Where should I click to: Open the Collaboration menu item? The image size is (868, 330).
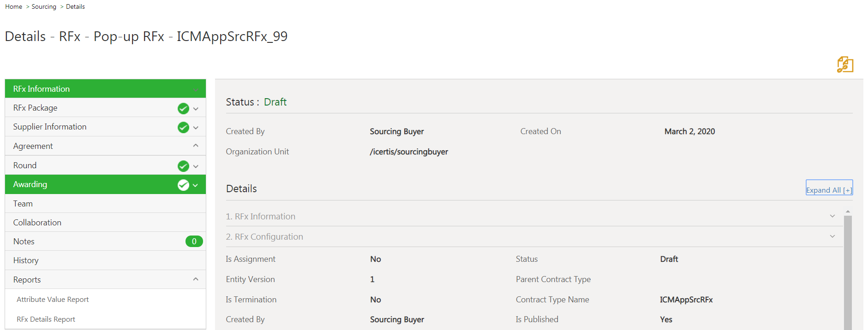[x=37, y=223]
